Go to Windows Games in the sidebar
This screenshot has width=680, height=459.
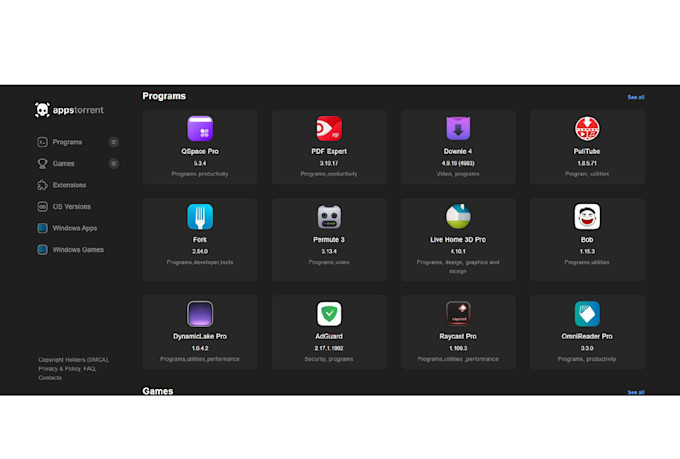point(78,249)
